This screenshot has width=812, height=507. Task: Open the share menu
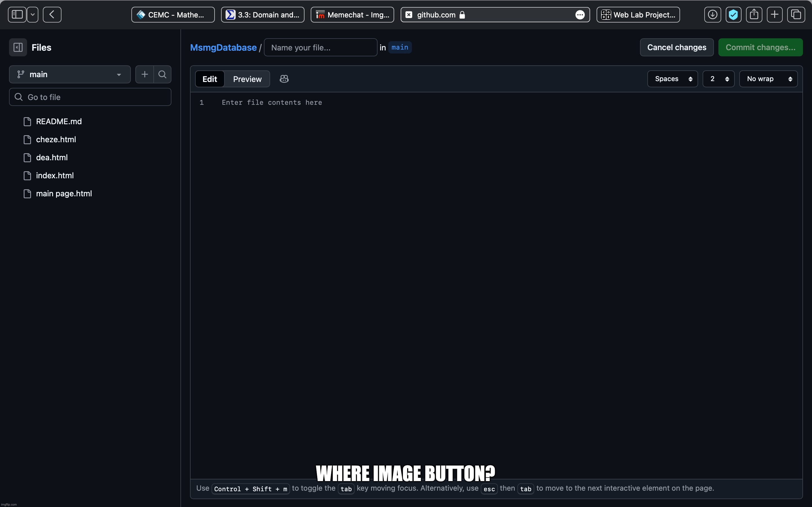754,14
